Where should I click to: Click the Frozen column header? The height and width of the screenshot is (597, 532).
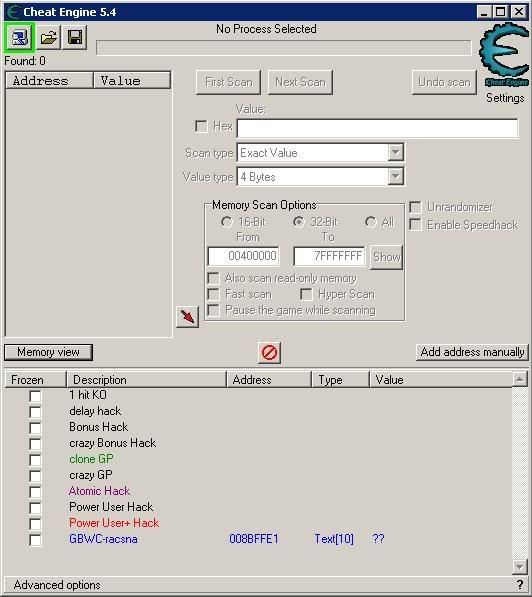pos(35,380)
